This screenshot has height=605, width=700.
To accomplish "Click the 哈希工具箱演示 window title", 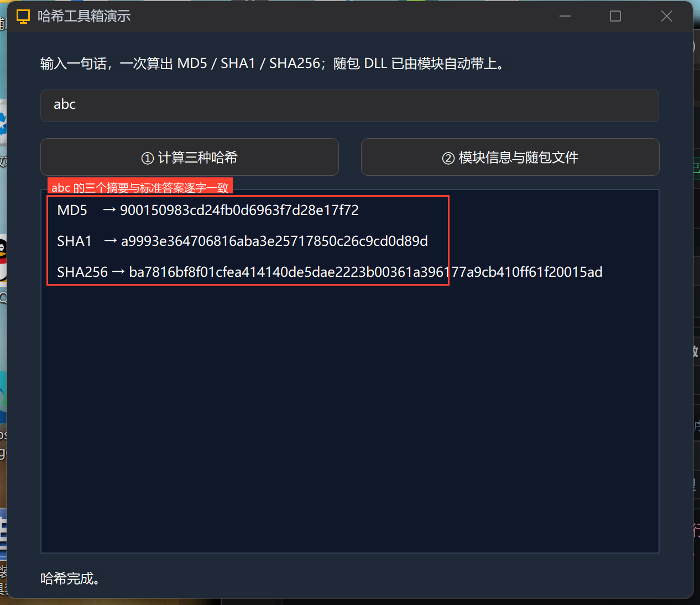I will click(84, 17).
